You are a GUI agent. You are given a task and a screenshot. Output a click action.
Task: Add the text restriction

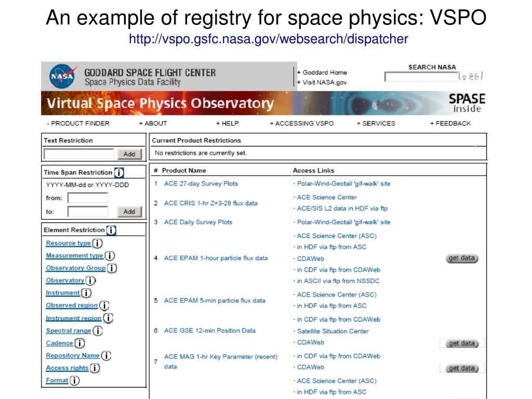[129, 154]
